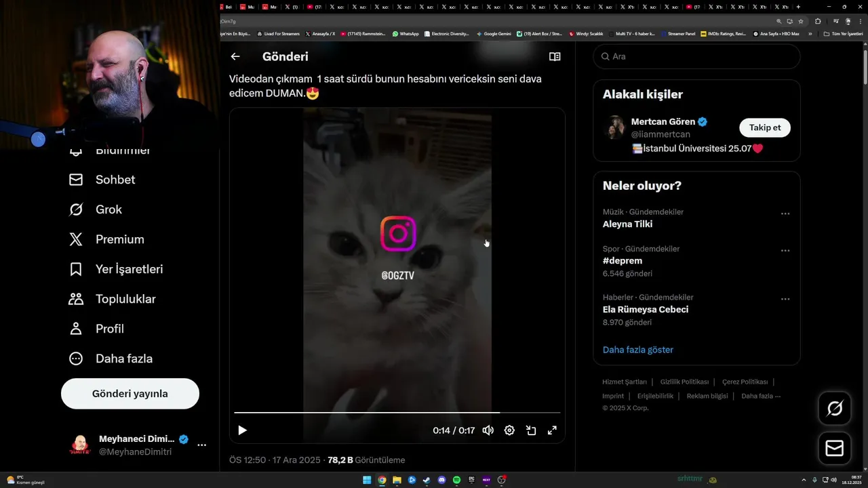Viewport: 868px width, 488px height.
Task: Expand Daha fazla footer options
Action: pyautogui.click(x=761, y=396)
